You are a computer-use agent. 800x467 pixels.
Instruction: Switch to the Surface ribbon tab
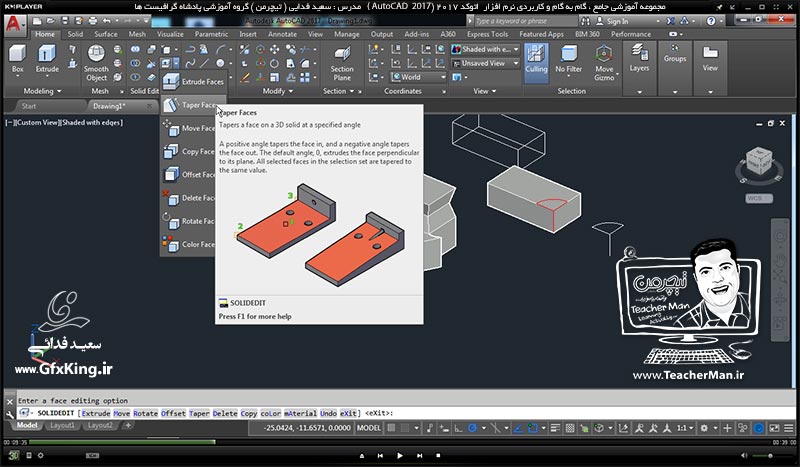(106, 34)
